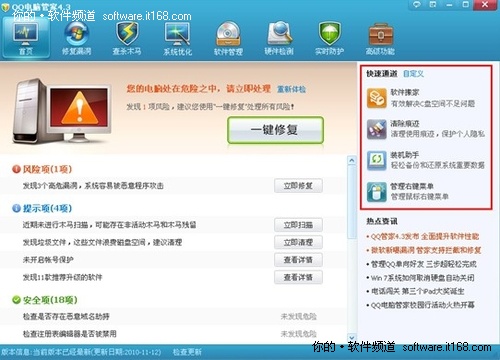Image resolution: width=500 pixels, height=360 pixels.
Task: Click the blue 提示项 info icon
Action: (16, 208)
